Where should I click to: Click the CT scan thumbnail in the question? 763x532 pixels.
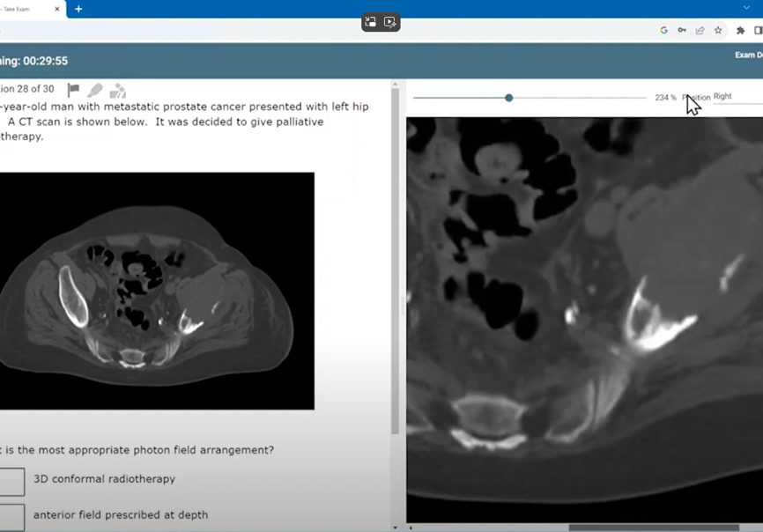click(157, 291)
